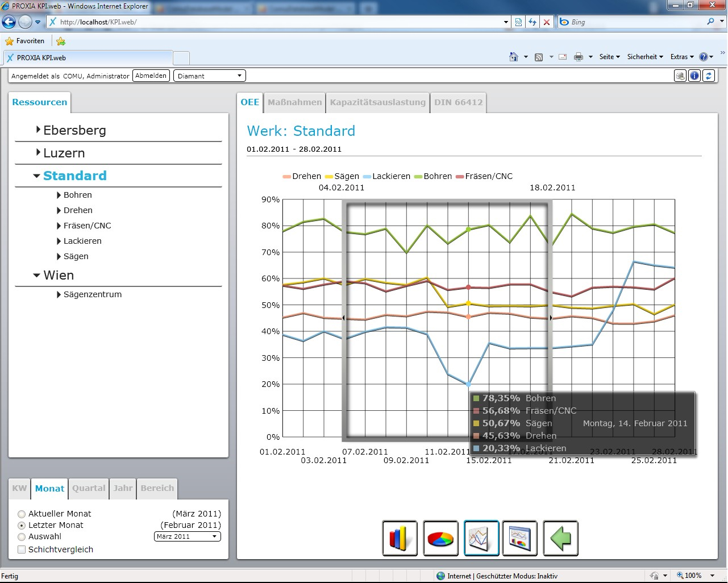Open the info dialog via the blue info icon
This screenshot has width=728, height=583.
[x=694, y=76]
